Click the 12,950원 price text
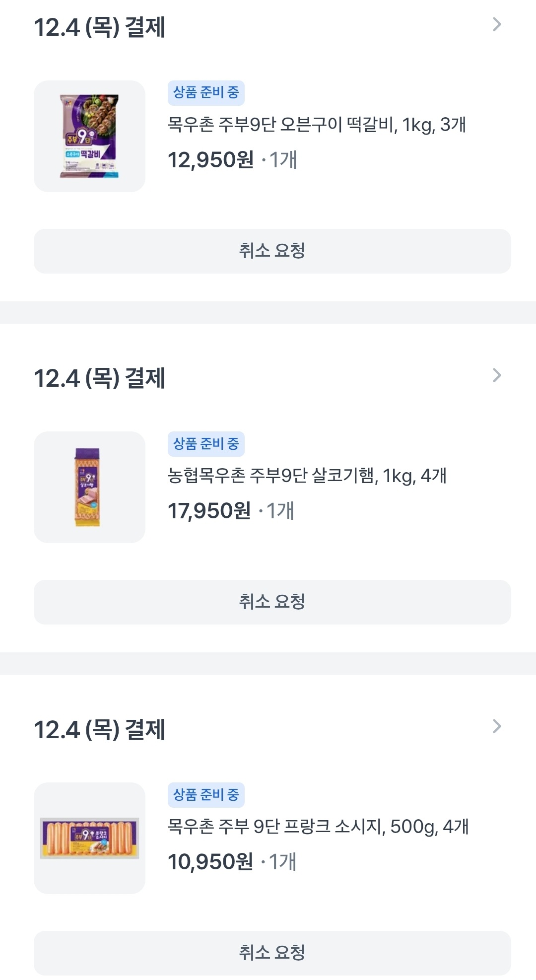 tap(210, 160)
